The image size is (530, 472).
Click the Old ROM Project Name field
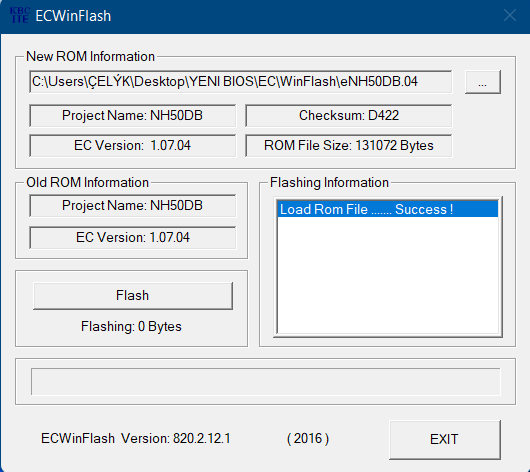132,206
